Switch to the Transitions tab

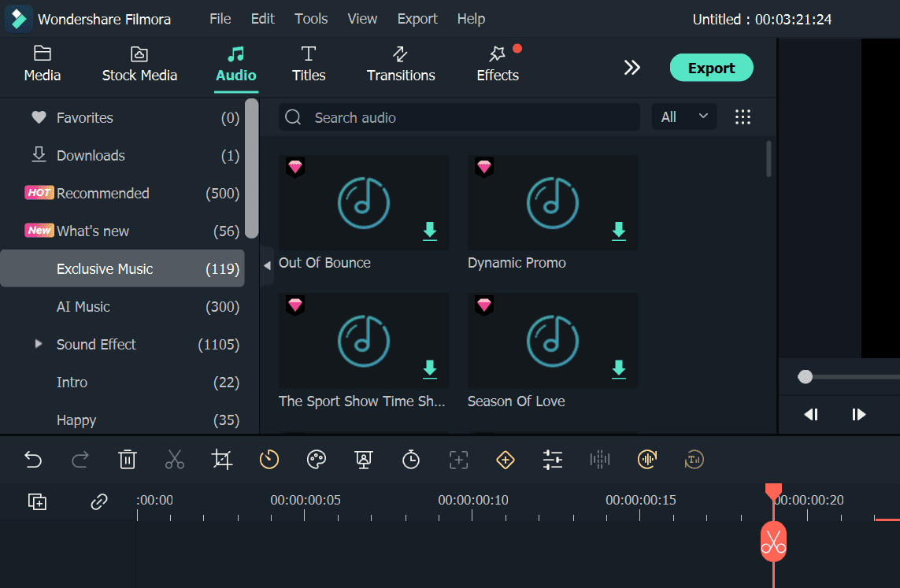pyautogui.click(x=401, y=65)
